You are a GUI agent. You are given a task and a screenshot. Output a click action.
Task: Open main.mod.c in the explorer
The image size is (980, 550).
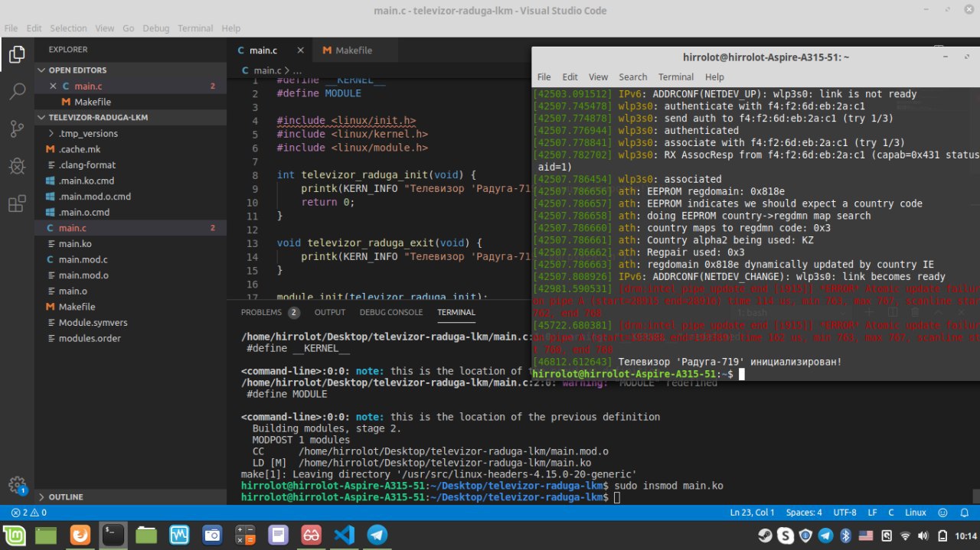click(83, 259)
